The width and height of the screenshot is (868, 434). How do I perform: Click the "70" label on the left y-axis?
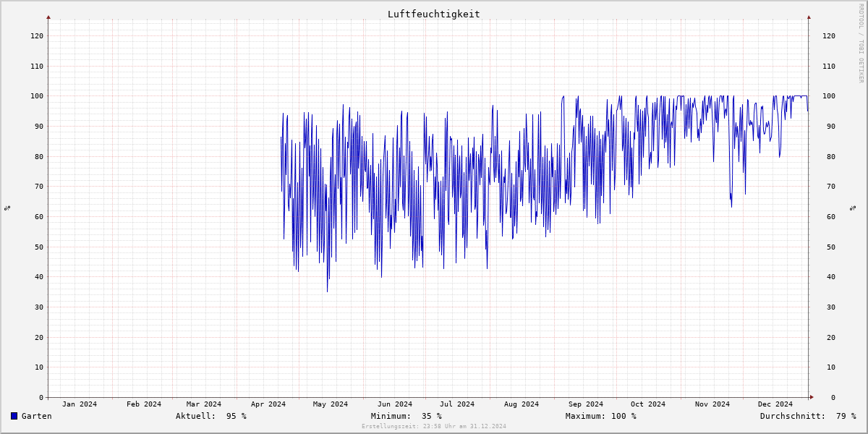39,186
